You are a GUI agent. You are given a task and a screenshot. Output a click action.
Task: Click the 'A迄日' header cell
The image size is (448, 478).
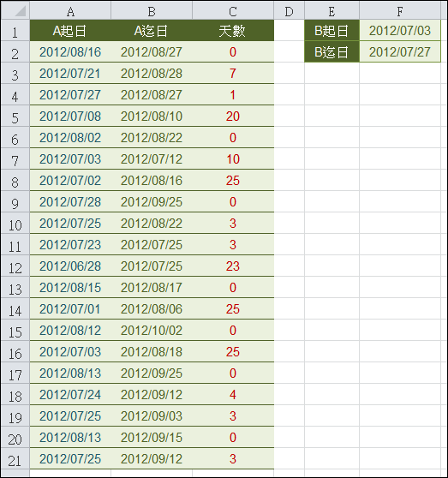coord(152,31)
